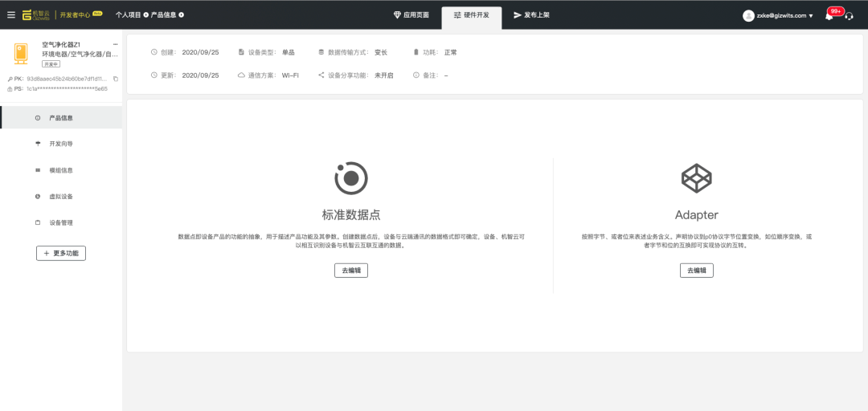
Task: Open the hamburger menu icon
Action: [11, 15]
